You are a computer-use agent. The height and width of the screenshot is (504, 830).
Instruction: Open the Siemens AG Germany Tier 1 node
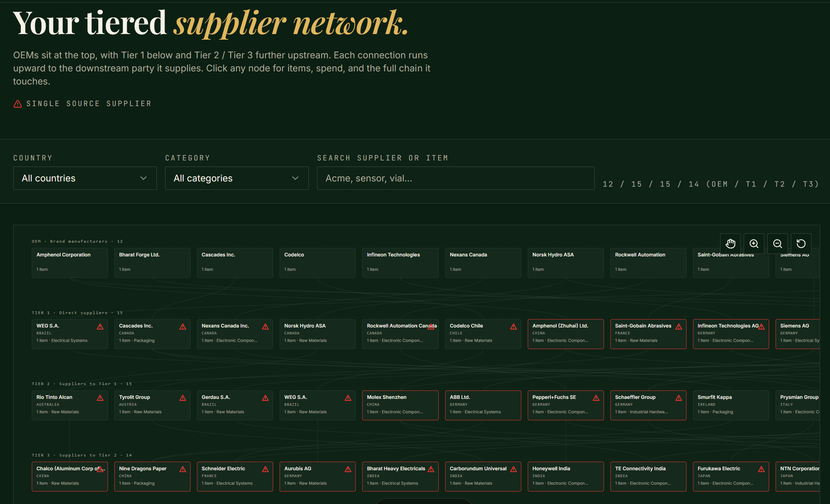tap(798, 334)
